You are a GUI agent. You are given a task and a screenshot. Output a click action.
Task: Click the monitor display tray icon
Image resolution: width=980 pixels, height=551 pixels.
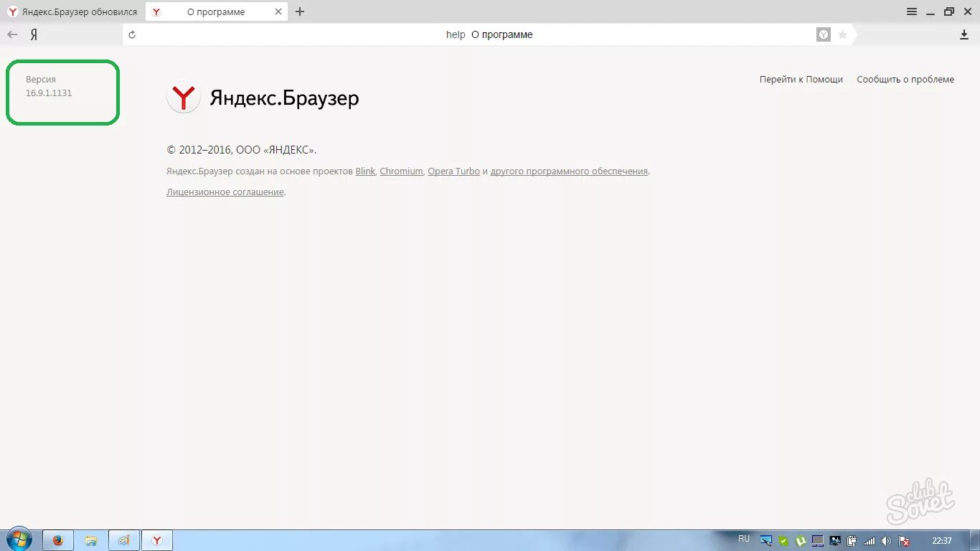point(818,541)
